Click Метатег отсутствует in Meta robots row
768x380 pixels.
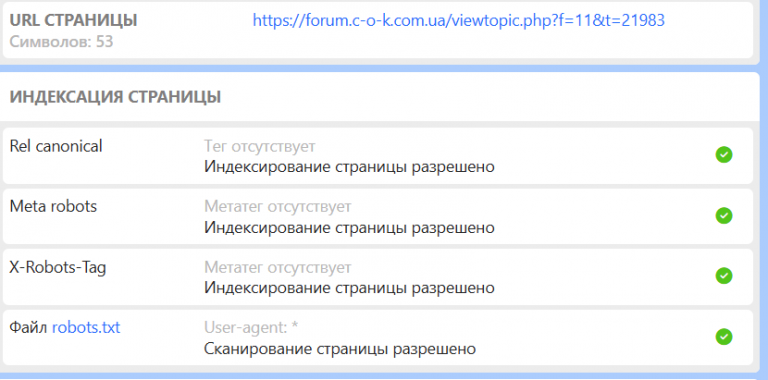(x=278, y=207)
